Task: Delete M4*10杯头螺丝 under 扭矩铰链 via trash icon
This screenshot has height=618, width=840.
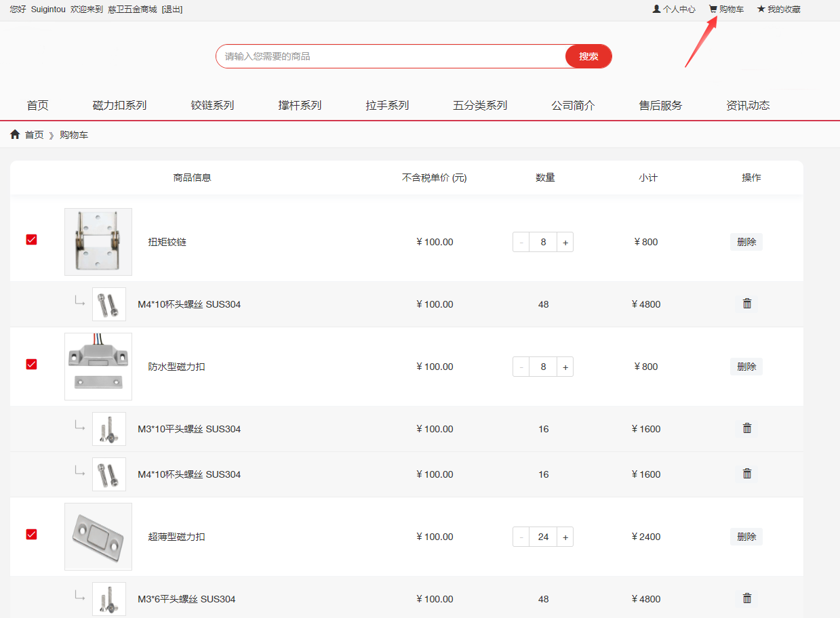Action: [x=746, y=304]
